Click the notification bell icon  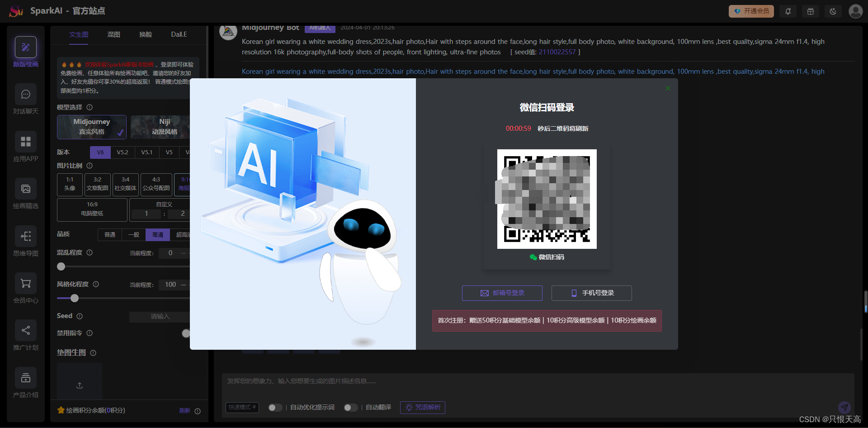tap(788, 11)
